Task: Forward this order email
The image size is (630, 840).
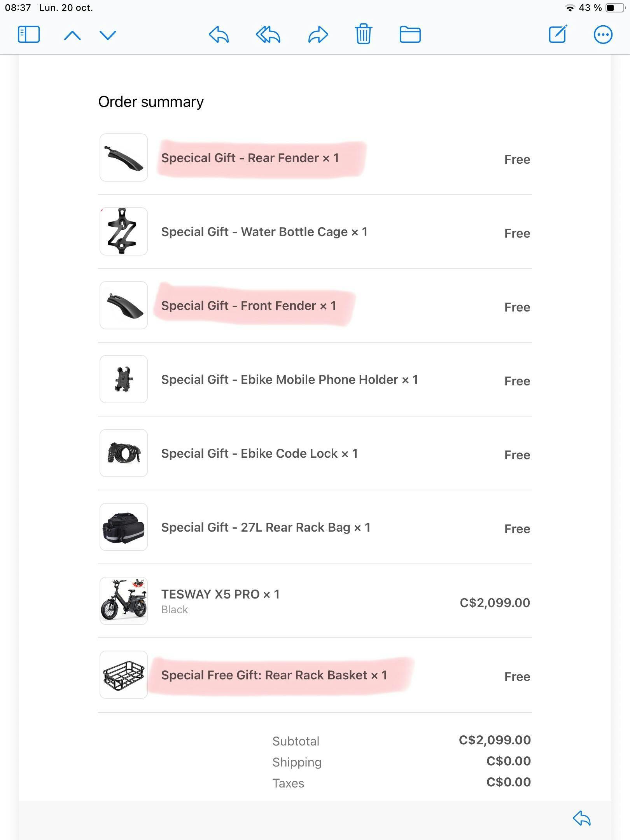Action: (318, 35)
